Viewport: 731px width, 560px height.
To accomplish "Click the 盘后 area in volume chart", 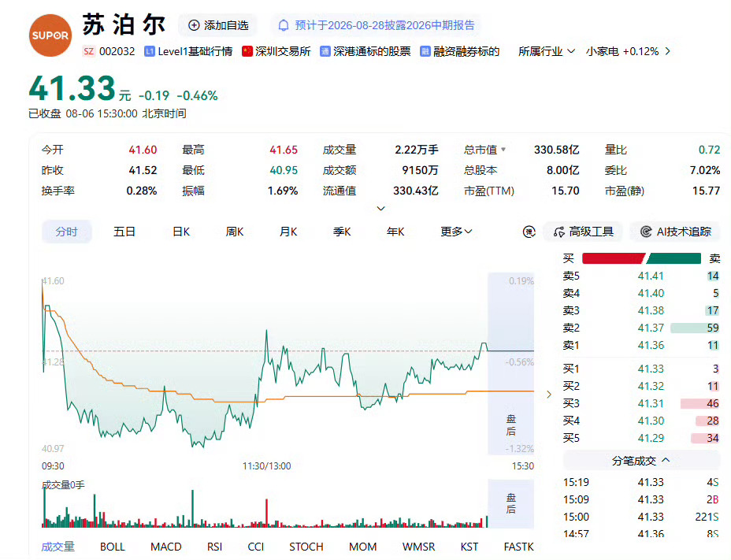I will pyautogui.click(x=511, y=503).
